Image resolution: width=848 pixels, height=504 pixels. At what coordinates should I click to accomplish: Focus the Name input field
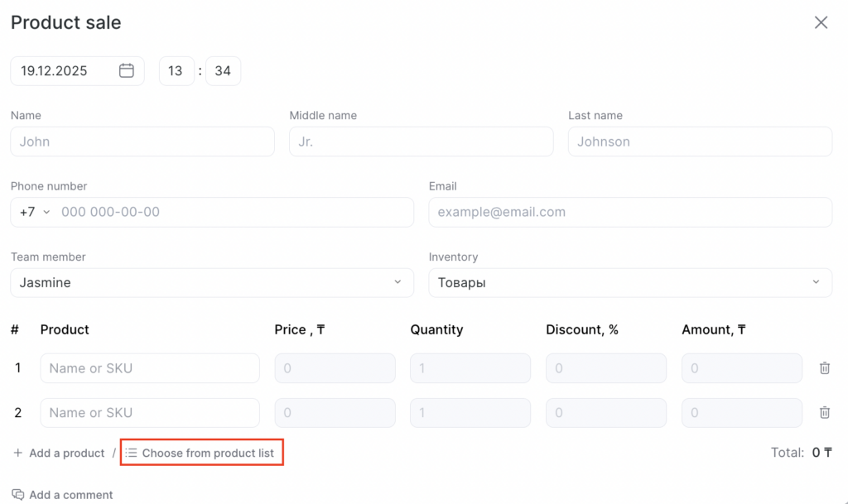(x=142, y=142)
